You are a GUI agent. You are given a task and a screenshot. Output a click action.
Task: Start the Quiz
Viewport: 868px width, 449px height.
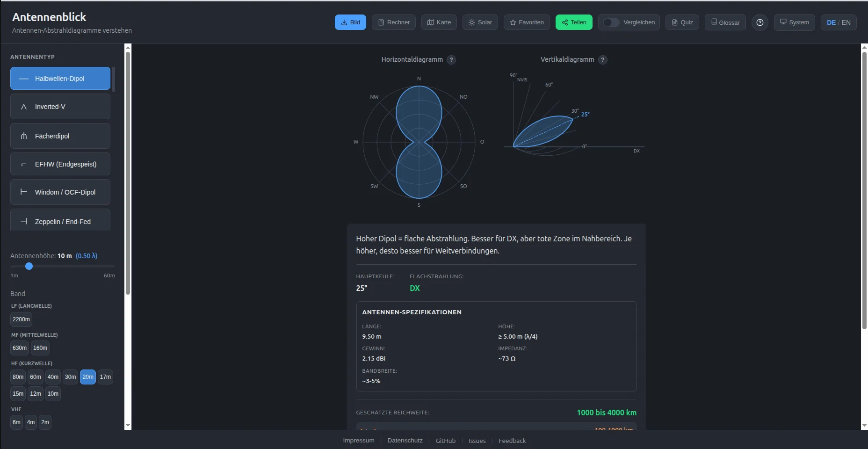(682, 22)
